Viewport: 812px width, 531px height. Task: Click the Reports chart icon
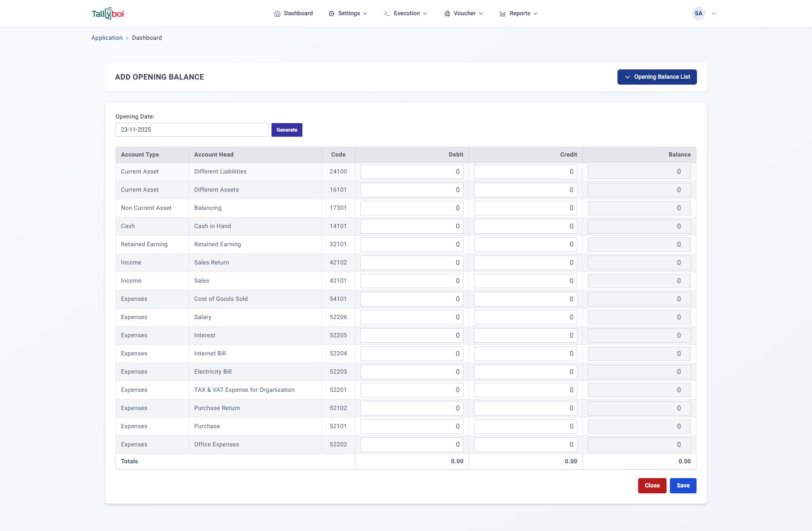coord(502,14)
